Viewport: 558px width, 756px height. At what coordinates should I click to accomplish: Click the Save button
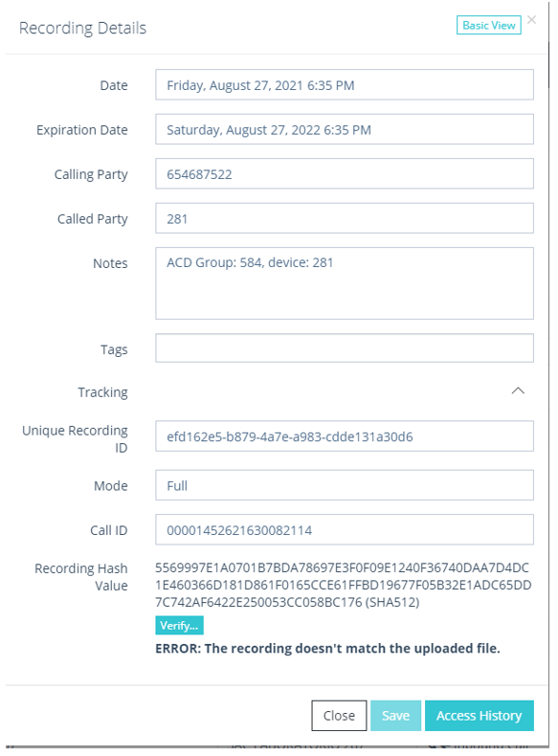(x=395, y=716)
